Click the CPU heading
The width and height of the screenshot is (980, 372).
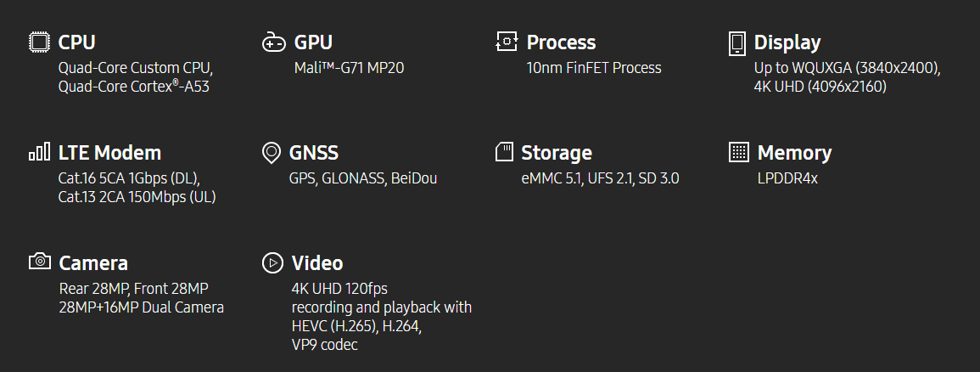[77, 42]
